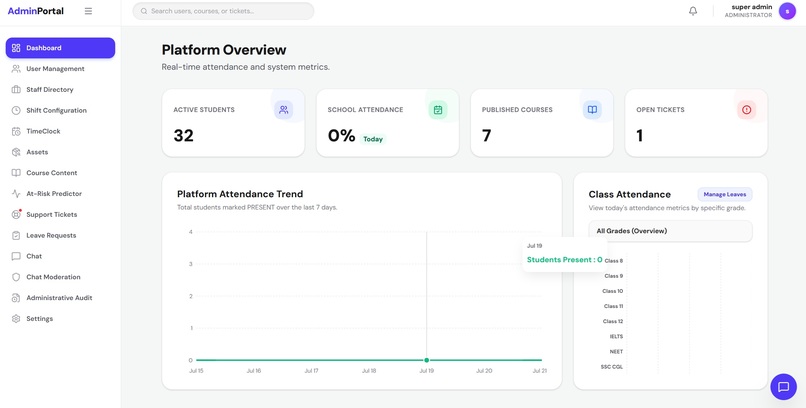Click the IELTS label in chart
Screen dimensions: 806x408
point(616,337)
